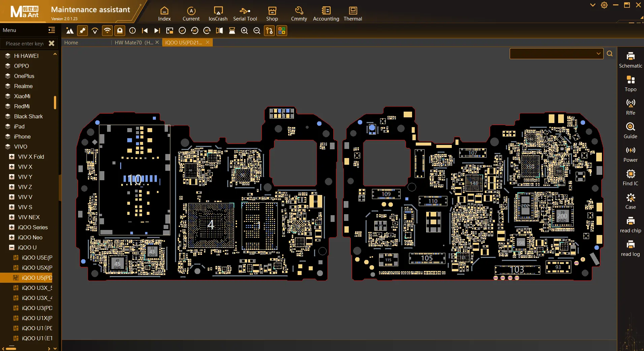Toggle the colored grid toolbar button
Image resolution: width=644 pixels, height=351 pixels.
[x=282, y=31]
